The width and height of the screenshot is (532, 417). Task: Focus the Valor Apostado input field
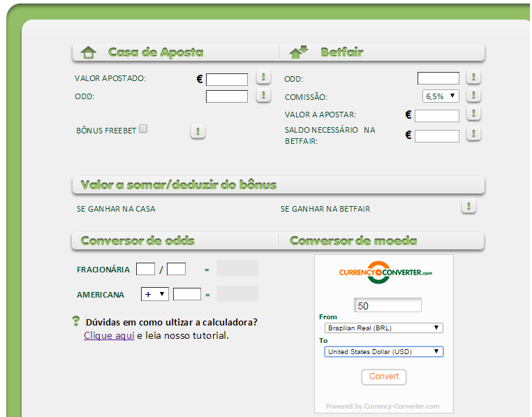coord(227,80)
